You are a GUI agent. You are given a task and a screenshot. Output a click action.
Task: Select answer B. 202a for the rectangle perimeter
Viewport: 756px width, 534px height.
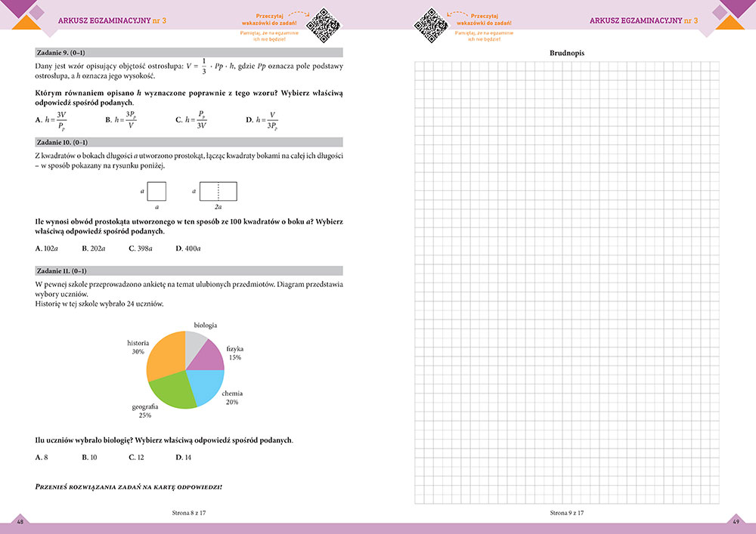click(93, 248)
